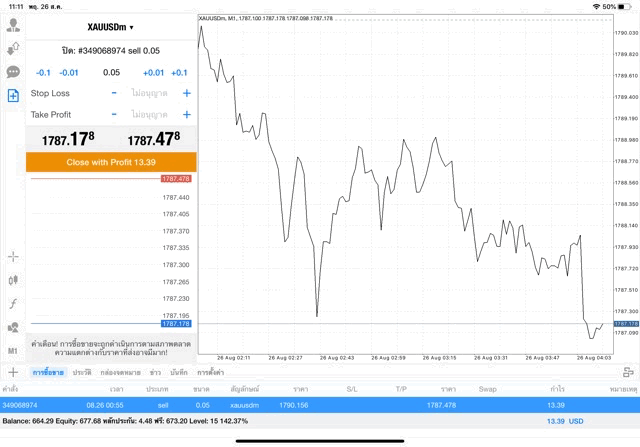Open the chat messages bubble icon
640x447 pixels.
[13, 72]
